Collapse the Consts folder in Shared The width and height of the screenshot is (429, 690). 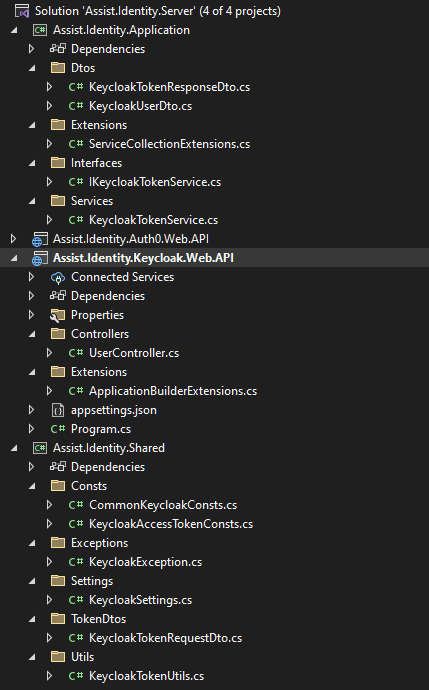(32, 486)
